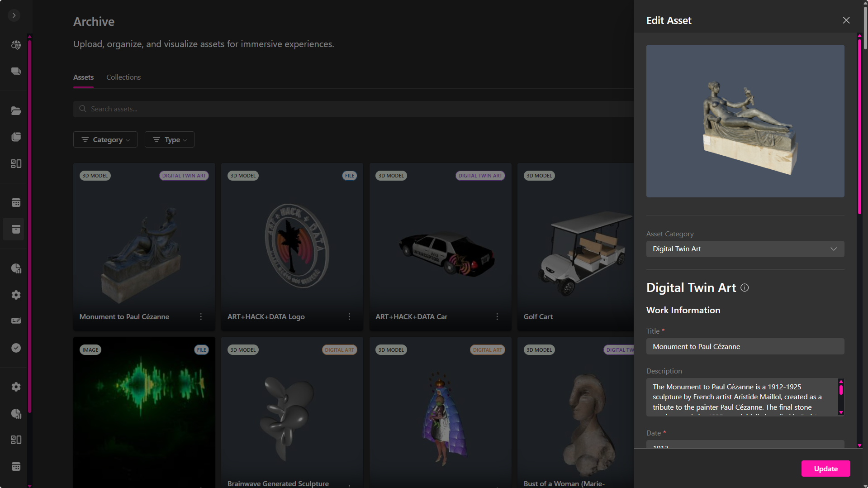Image resolution: width=868 pixels, height=488 pixels.
Task: Open the folder icon in the sidebar
Action: click(x=16, y=111)
